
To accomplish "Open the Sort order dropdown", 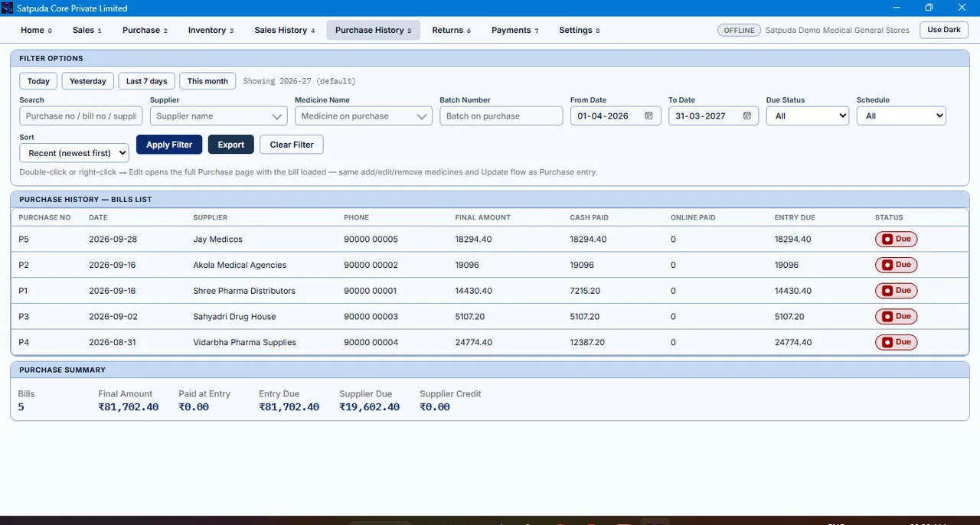I will coord(74,153).
